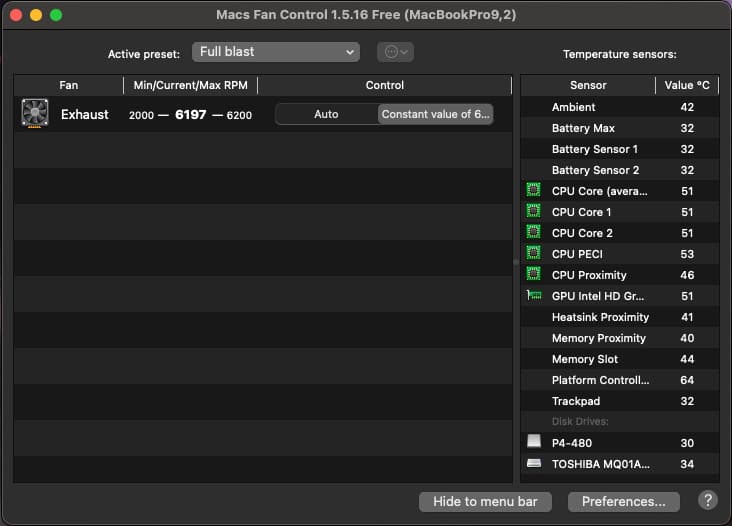732x526 pixels.
Task: Click the GPU Intel HD Graphics card icon
Action: (x=534, y=295)
